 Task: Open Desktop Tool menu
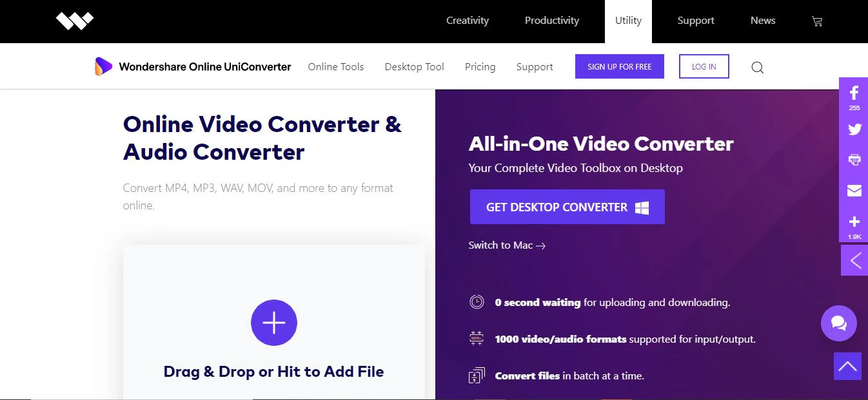[414, 66]
